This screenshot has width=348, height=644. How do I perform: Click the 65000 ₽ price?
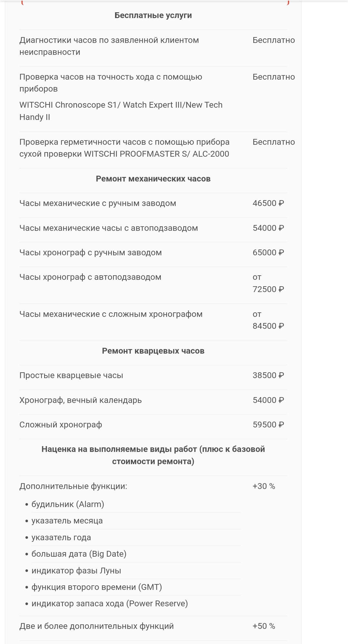[268, 253]
